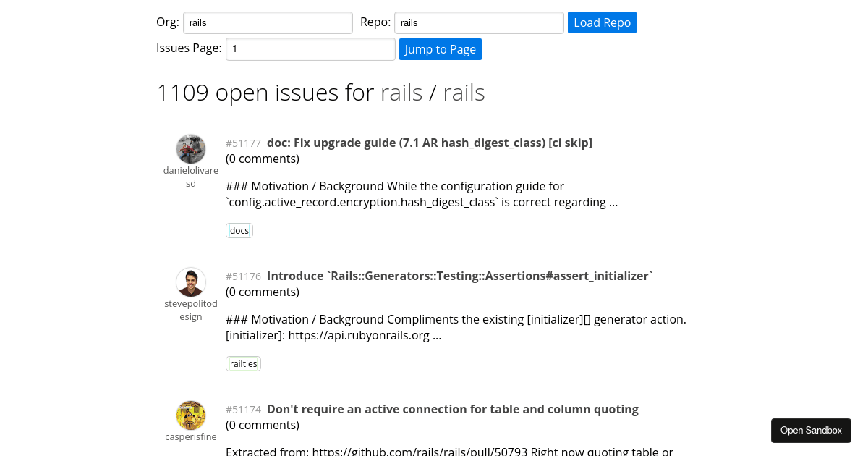The image size is (868, 456).
Task: Click issue number #51176
Action: pyautogui.click(x=243, y=276)
